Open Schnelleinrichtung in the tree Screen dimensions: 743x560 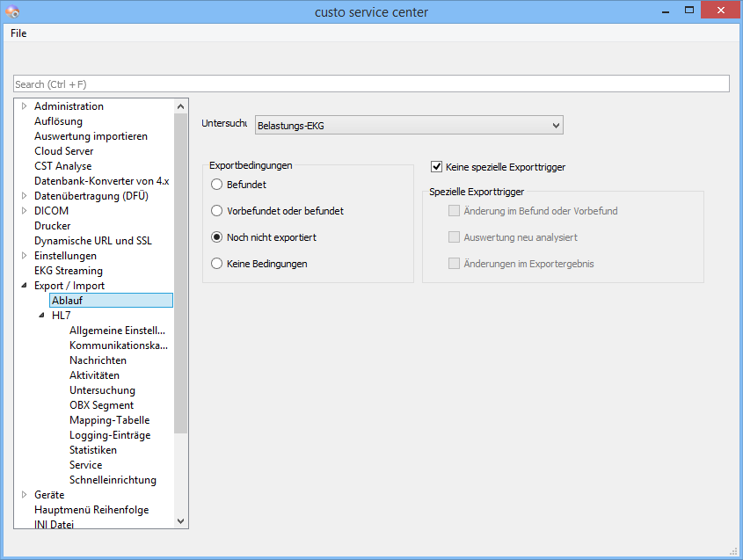[x=113, y=480]
